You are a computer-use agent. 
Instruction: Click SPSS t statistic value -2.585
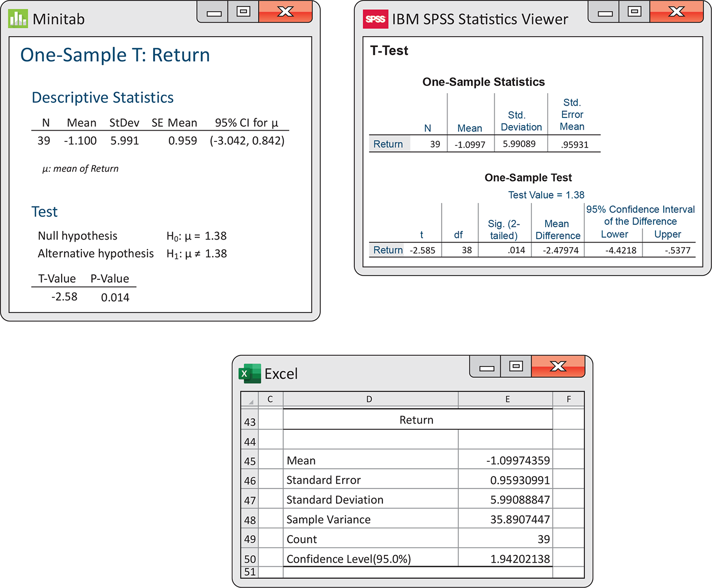[423, 250]
